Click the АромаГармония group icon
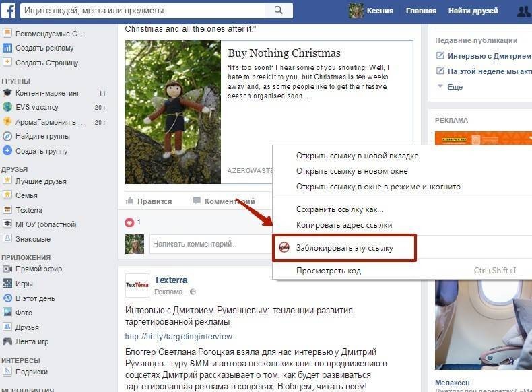The height and width of the screenshot is (392, 532). point(7,121)
